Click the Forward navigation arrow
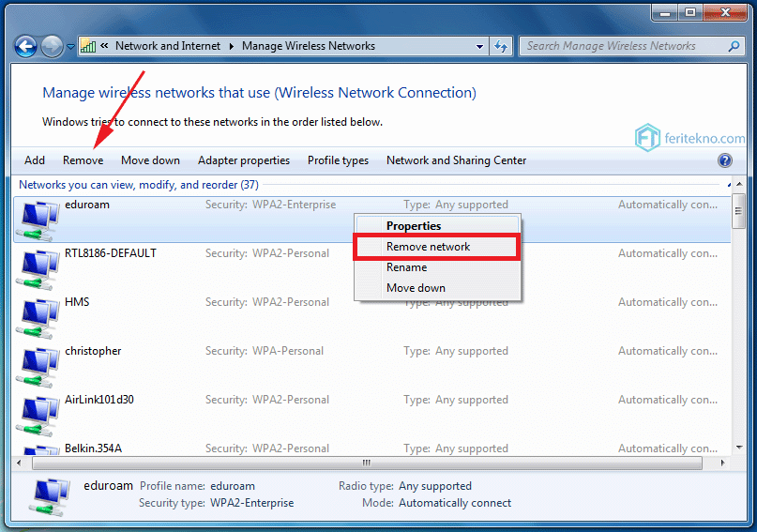 coord(53,47)
